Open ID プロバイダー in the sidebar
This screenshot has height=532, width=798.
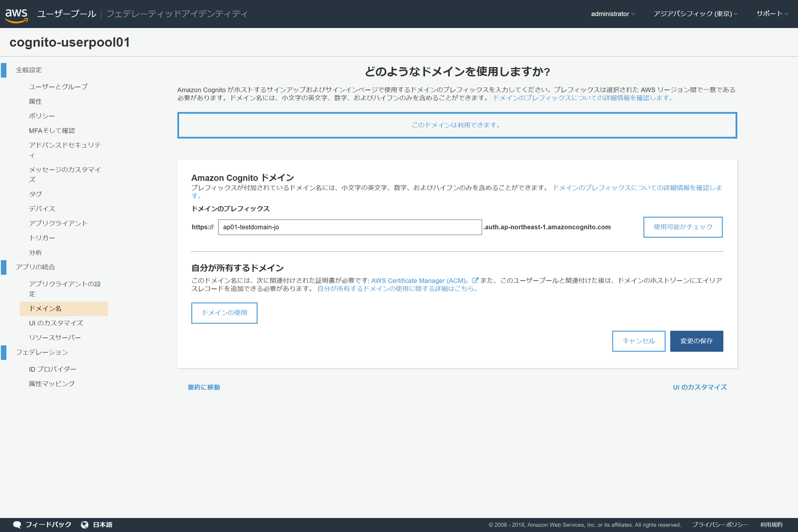point(53,369)
